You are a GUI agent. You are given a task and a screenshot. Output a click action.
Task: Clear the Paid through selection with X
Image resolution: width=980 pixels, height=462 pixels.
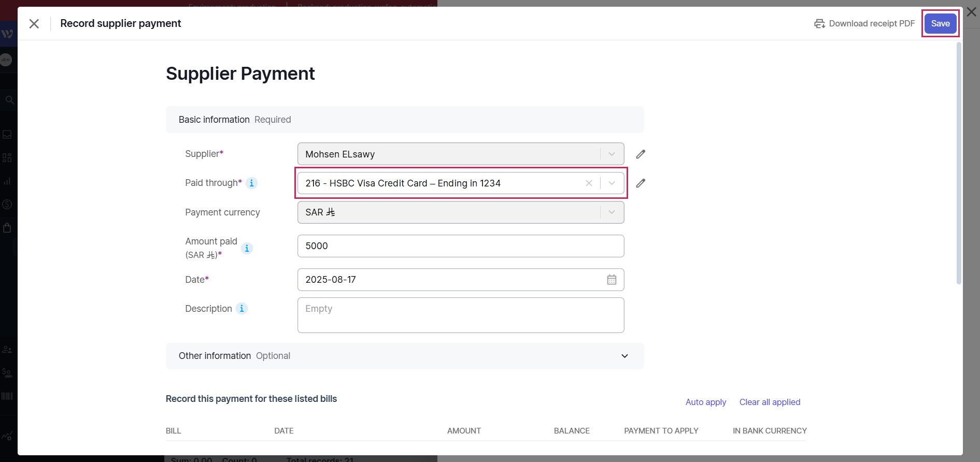589,183
